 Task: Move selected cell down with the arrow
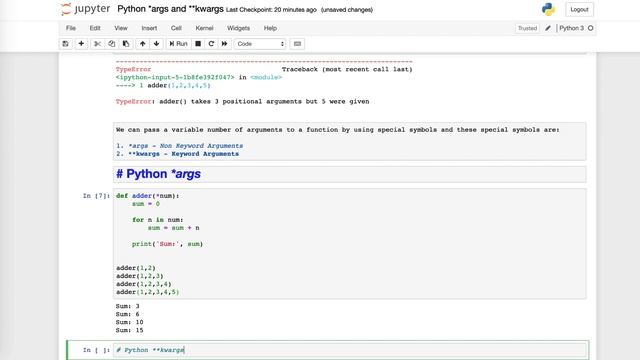(156, 44)
